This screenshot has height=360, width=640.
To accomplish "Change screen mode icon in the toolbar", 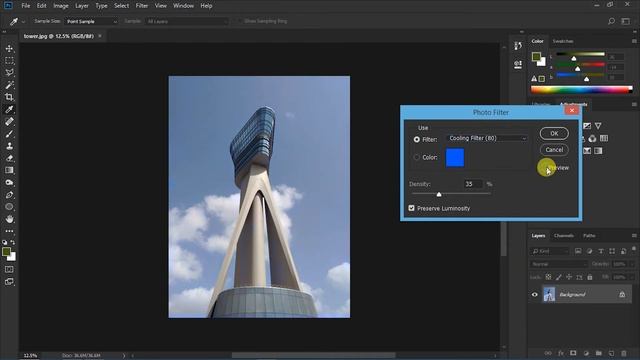I will (x=9, y=282).
